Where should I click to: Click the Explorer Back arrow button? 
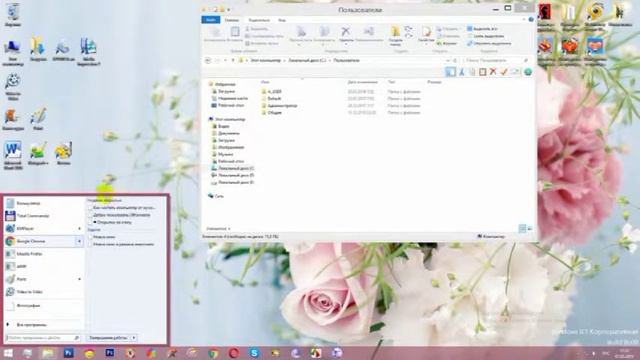click(x=208, y=60)
